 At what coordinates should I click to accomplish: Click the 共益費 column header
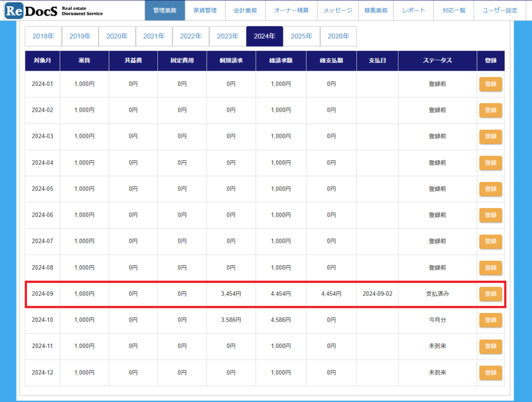click(134, 60)
